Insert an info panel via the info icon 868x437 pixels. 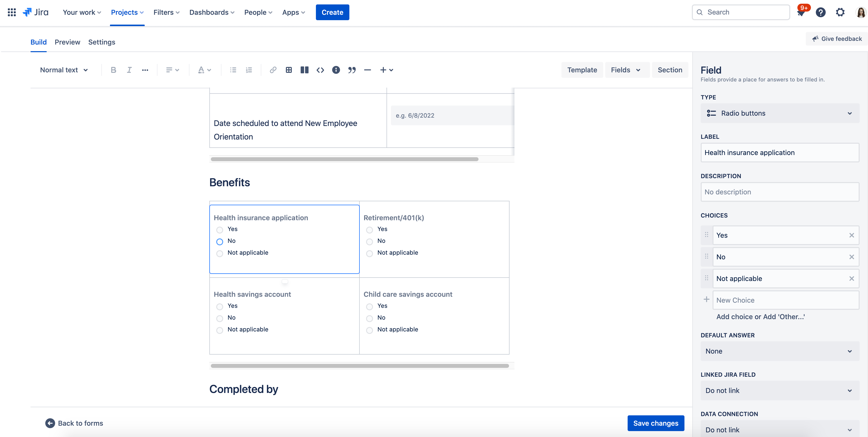[336, 70]
